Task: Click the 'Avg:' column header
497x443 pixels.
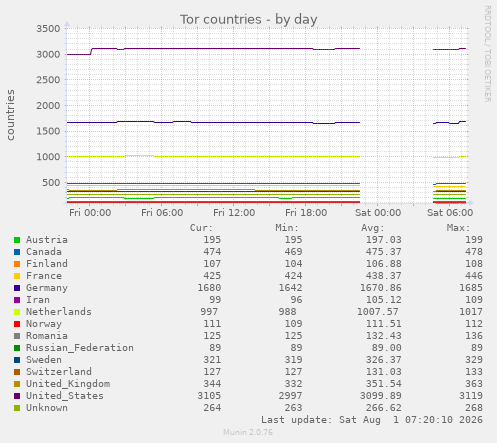Action: [372, 228]
